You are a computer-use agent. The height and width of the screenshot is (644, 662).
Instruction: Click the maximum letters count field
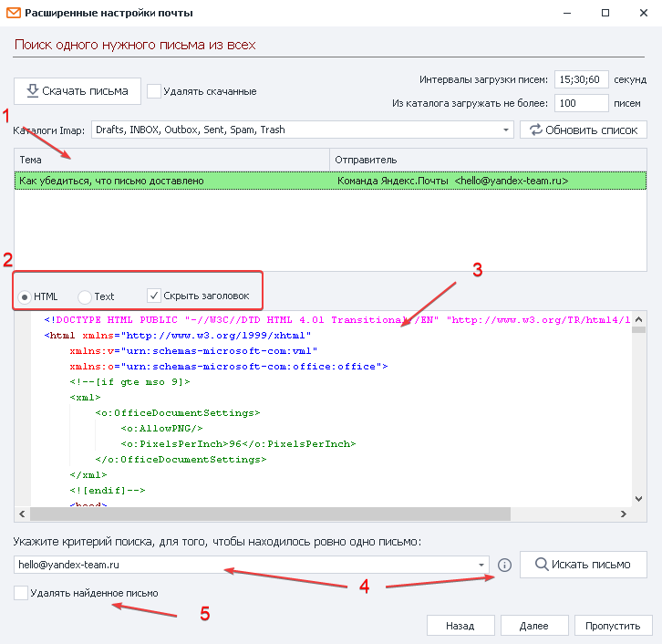click(581, 103)
